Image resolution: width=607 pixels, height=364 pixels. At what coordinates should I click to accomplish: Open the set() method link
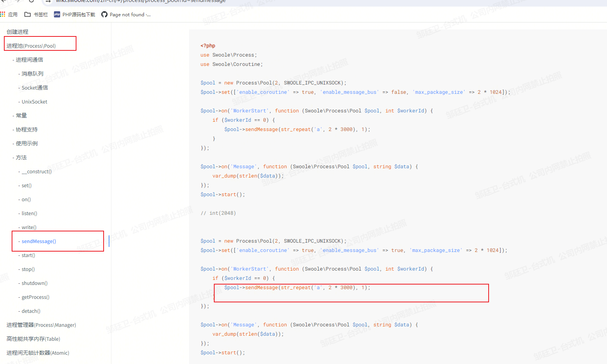(x=26, y=185)
